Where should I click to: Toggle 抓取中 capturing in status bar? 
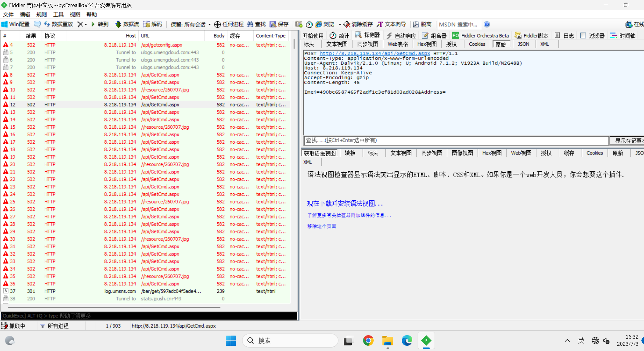(x=13, y=326)
